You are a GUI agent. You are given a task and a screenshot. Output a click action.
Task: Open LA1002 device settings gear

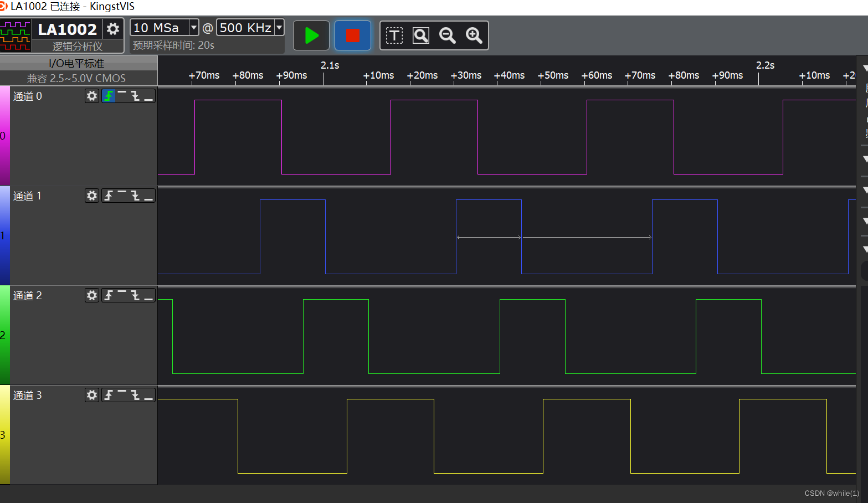pos(113,29)
